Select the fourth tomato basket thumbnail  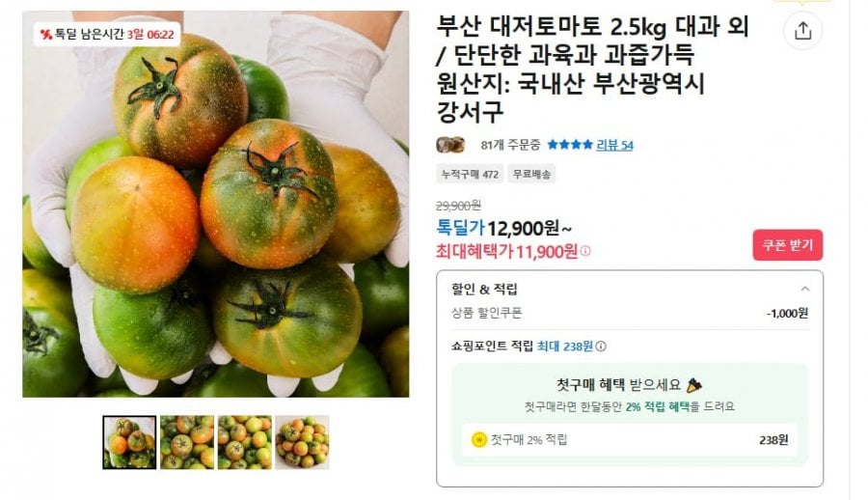[x=302, y=442]
